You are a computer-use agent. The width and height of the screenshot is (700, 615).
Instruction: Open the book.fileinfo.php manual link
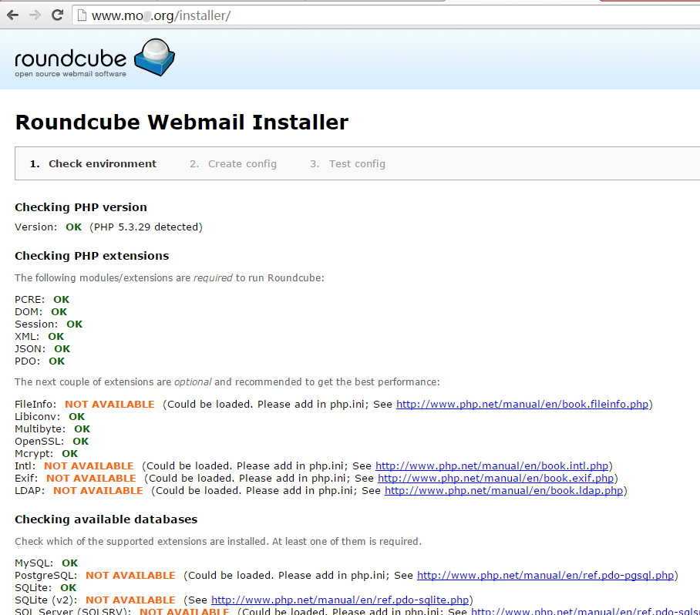522,404
